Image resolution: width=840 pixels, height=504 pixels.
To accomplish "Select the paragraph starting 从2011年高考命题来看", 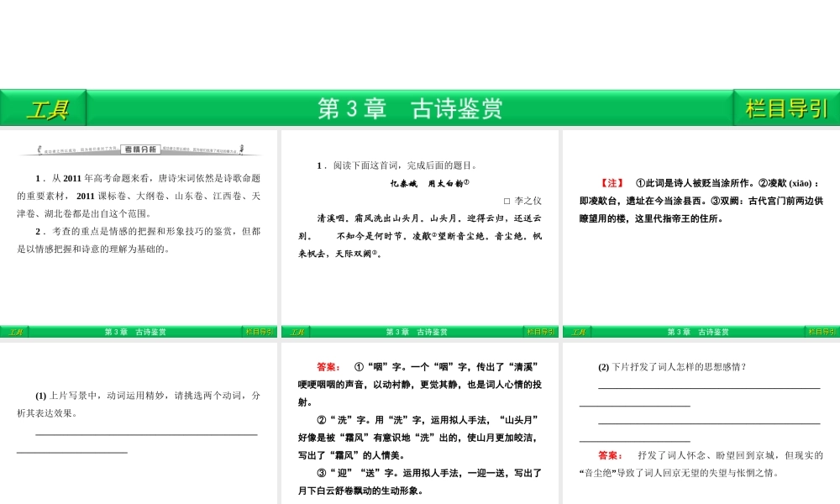I will tap(139, 196).
